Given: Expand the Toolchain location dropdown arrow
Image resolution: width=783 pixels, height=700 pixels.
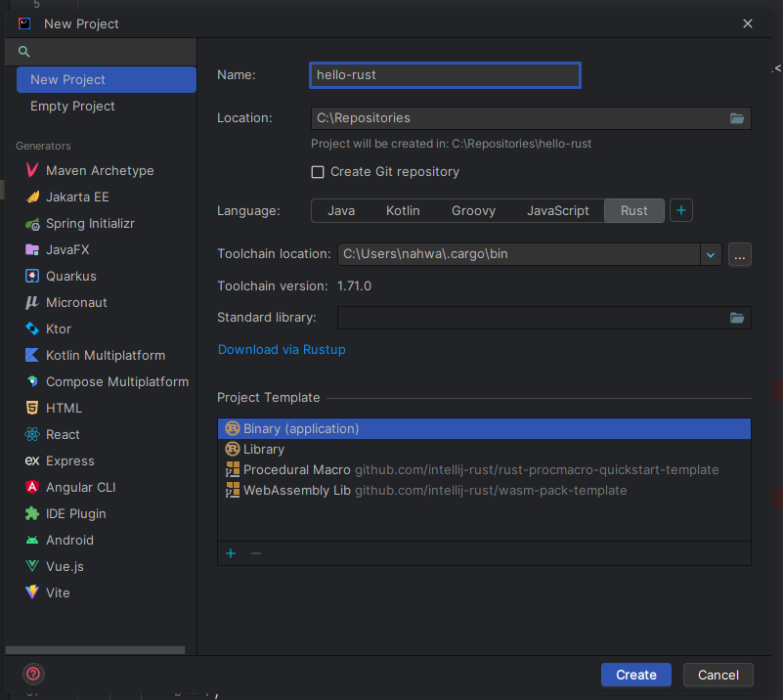Looking at the screenshot, I should [x=711, y=254].
